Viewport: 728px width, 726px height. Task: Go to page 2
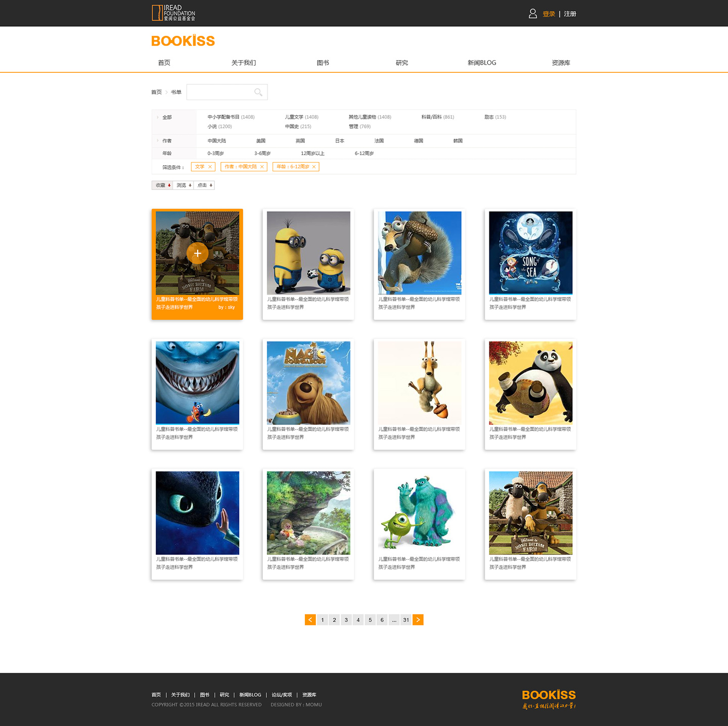(x=334, y=620)
